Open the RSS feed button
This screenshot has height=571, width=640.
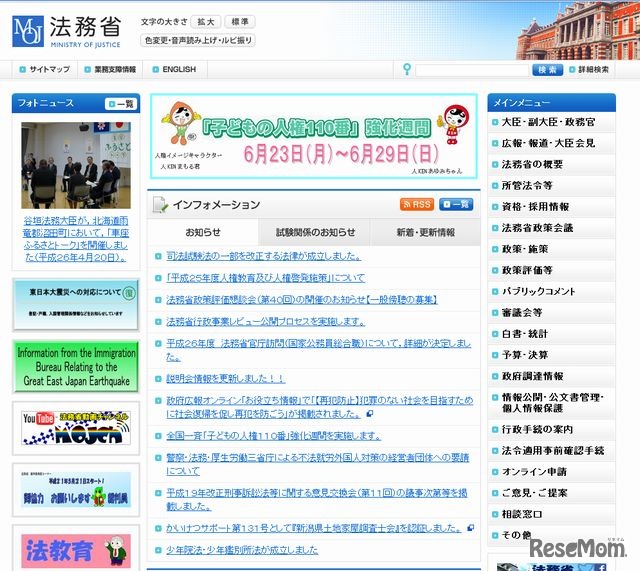point(416,204)
